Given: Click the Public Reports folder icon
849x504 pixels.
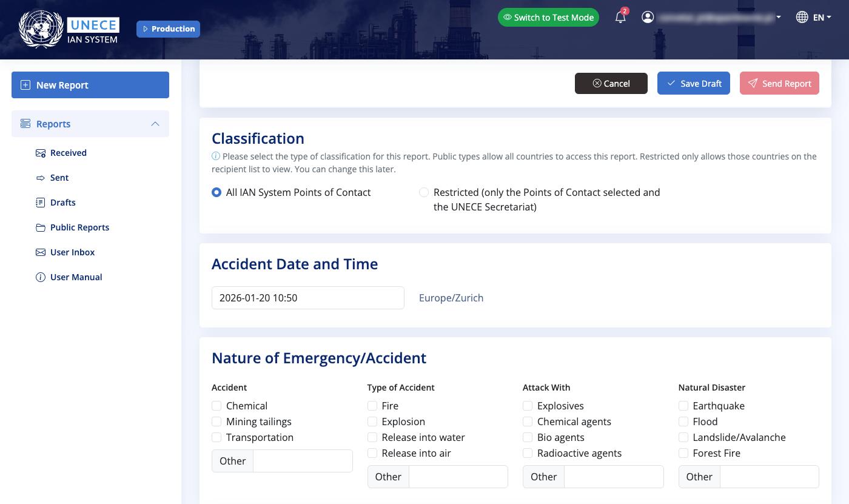Looking at the screenshot, I should pyautogui.click(x=41, y=227).
